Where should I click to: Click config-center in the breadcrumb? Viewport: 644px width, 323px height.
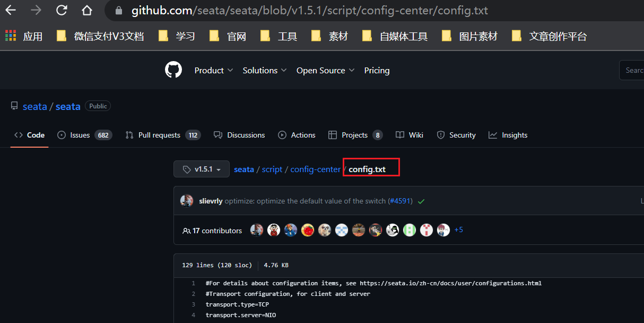click(316, 169)
